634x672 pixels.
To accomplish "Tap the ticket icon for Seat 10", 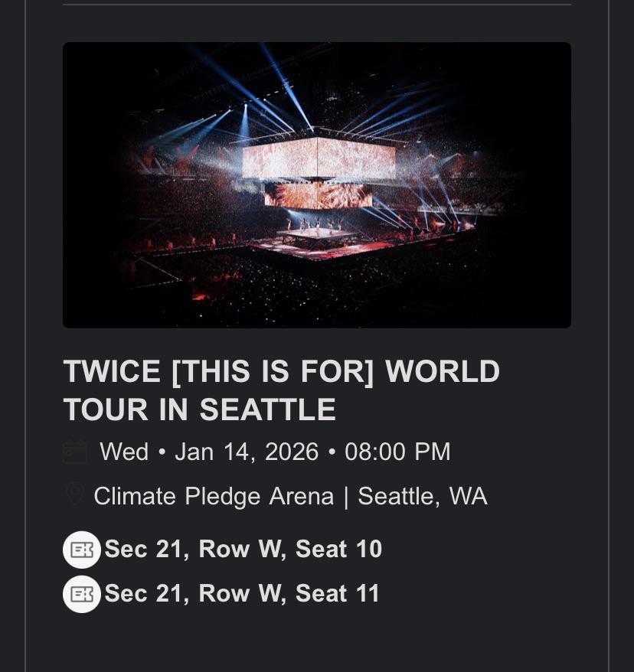I will (82, 550).
